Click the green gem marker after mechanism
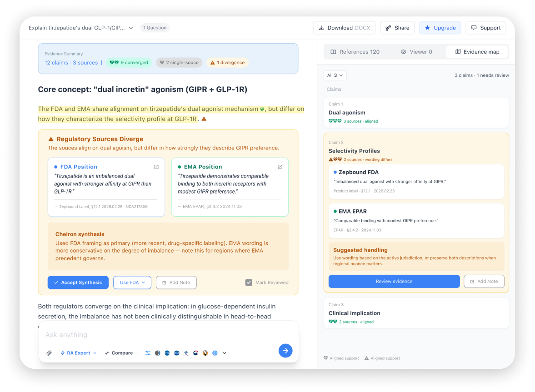535x392 pixels. 262,109
